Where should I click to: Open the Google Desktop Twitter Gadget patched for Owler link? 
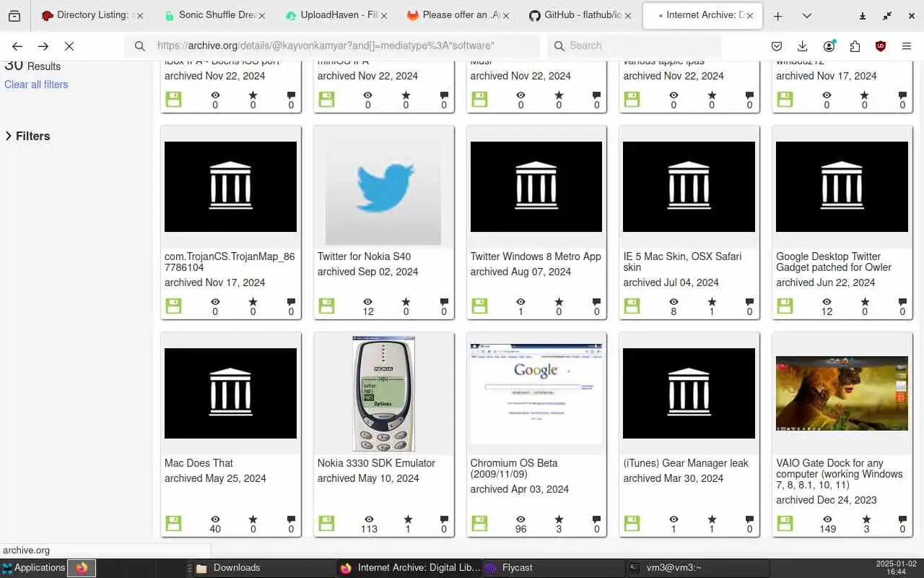pos(834,262)
